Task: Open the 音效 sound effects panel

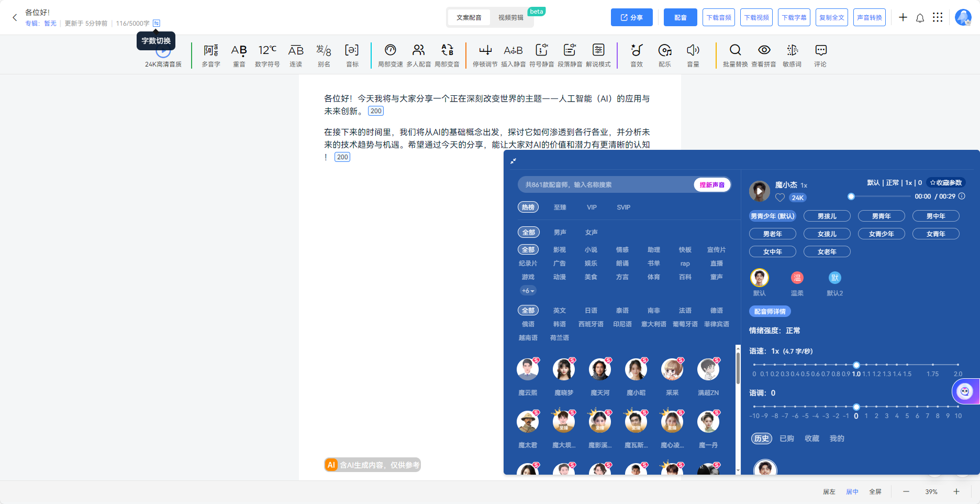Action: pyautogui.click(x=636, y=54)
